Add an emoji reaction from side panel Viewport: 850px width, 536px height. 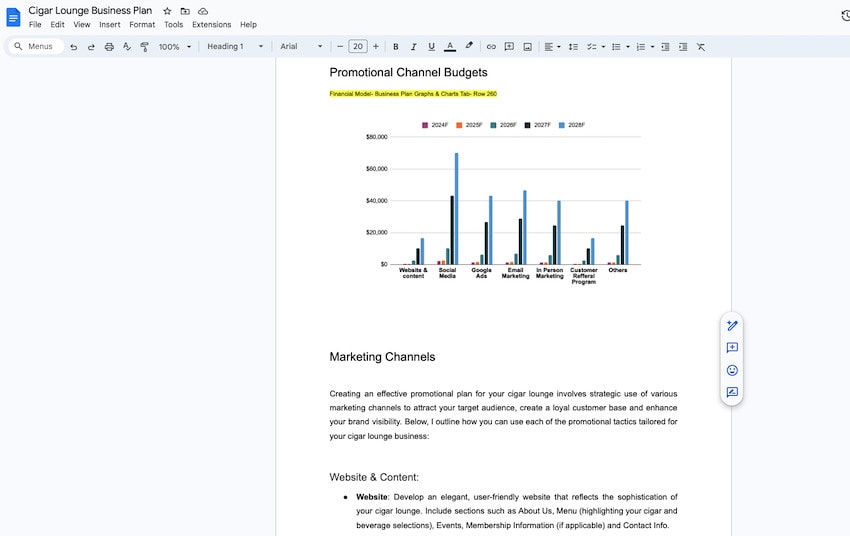pyautogui.click(x=732, y=370)
